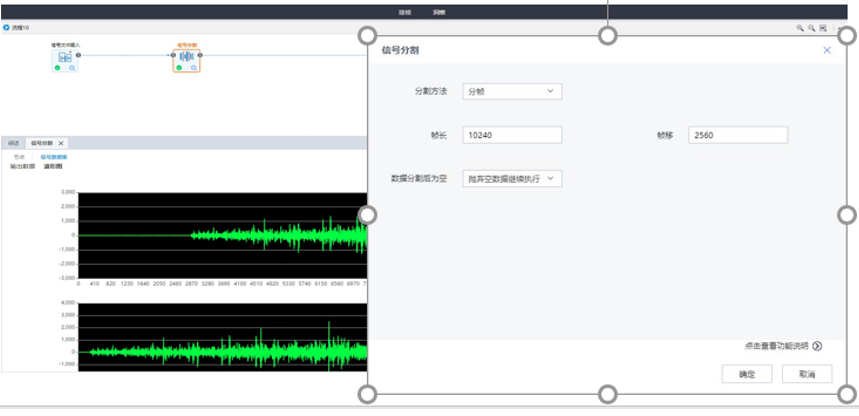Expand the 数据分割后为空 dropdown

(512, 179)
